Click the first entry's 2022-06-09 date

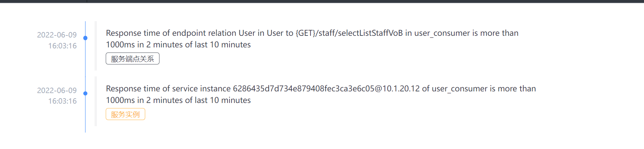[57, 35]
